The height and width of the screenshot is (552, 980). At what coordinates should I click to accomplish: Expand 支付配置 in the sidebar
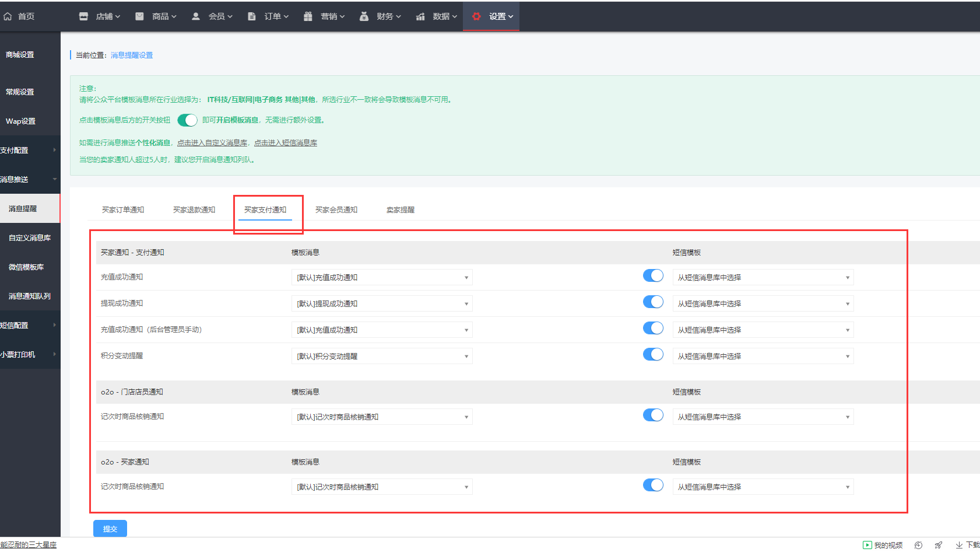(30, 150)
